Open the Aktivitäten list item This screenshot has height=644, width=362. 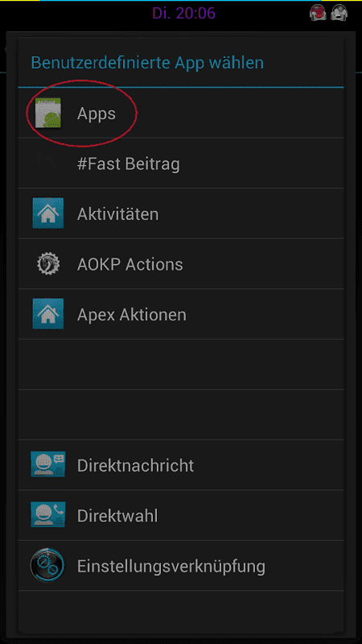tap(180, 213)
